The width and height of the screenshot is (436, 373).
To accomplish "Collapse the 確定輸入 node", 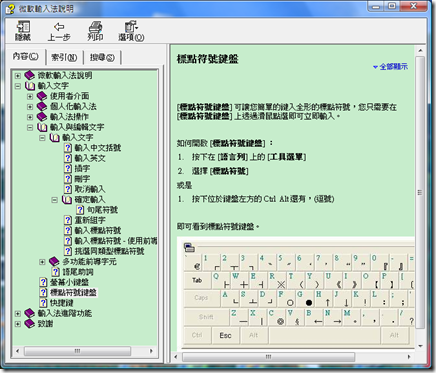I will (x=55, y=200).
